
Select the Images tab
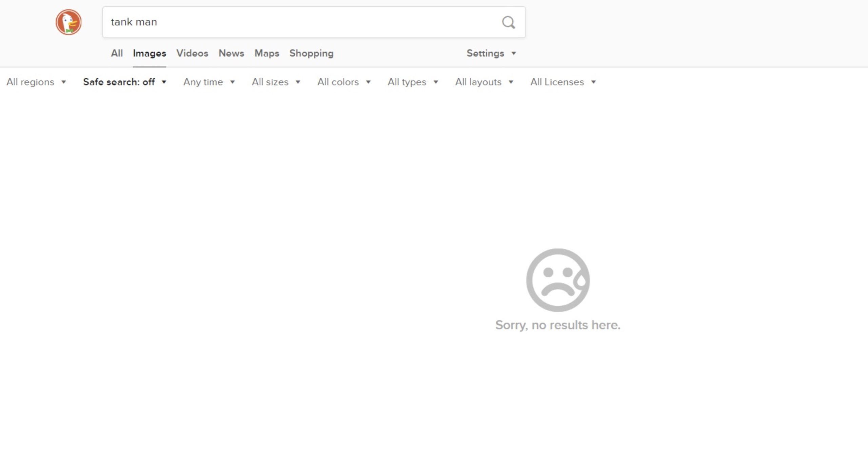150,53
